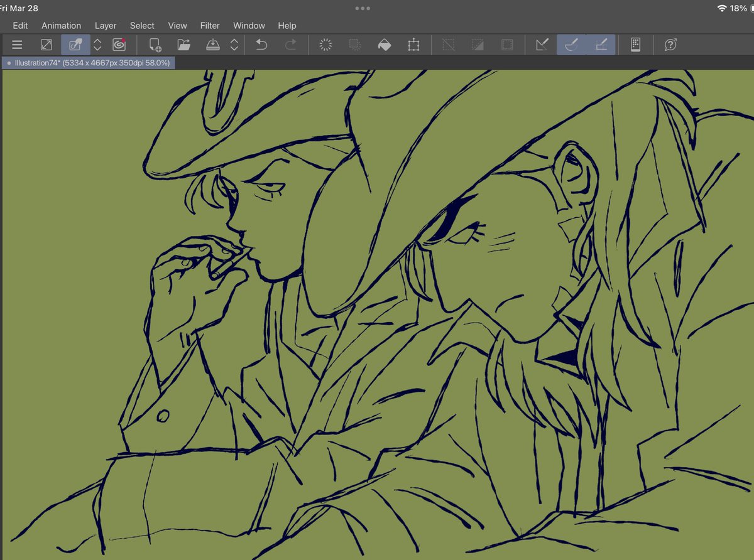Expand save options arrows beside save icon

tap(234, 45)
